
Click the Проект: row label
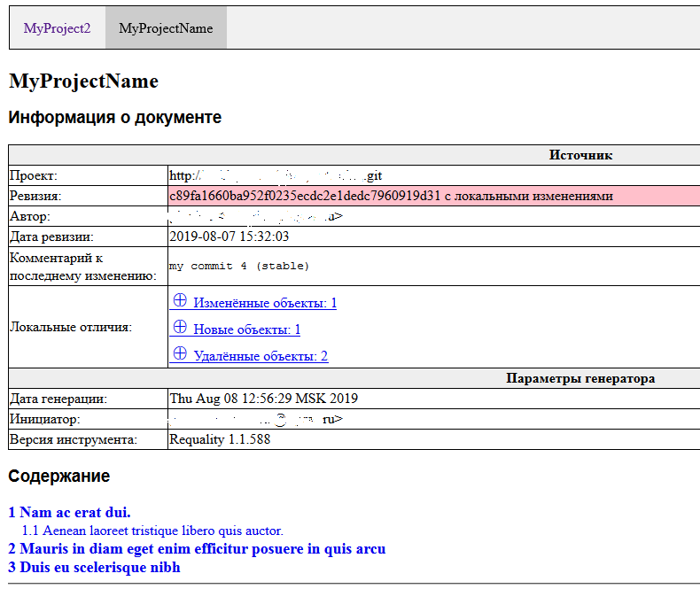pyautogui.click(x=34, y=175)
